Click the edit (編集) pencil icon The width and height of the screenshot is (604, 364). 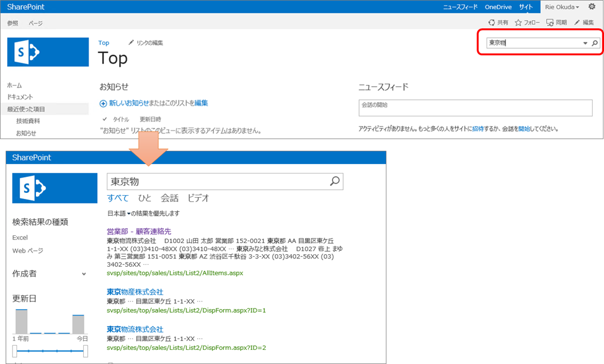pos(577,22)
